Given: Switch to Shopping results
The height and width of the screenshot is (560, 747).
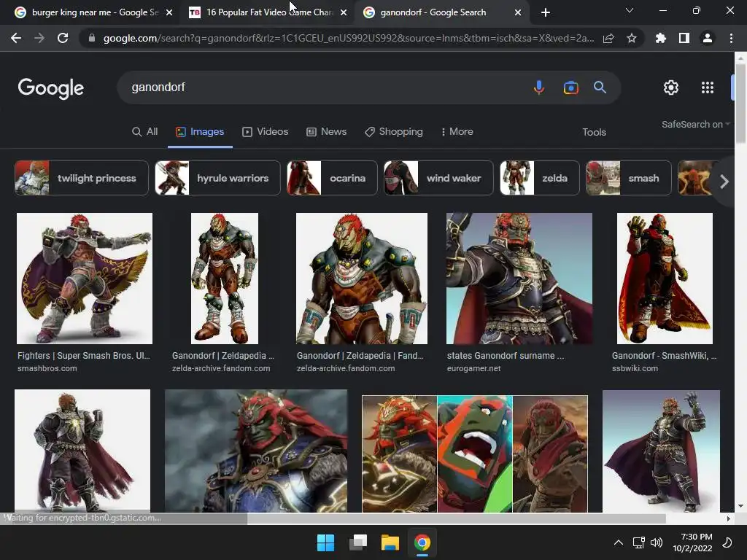Looking at the screenshot, I should [x=393, y=131].
